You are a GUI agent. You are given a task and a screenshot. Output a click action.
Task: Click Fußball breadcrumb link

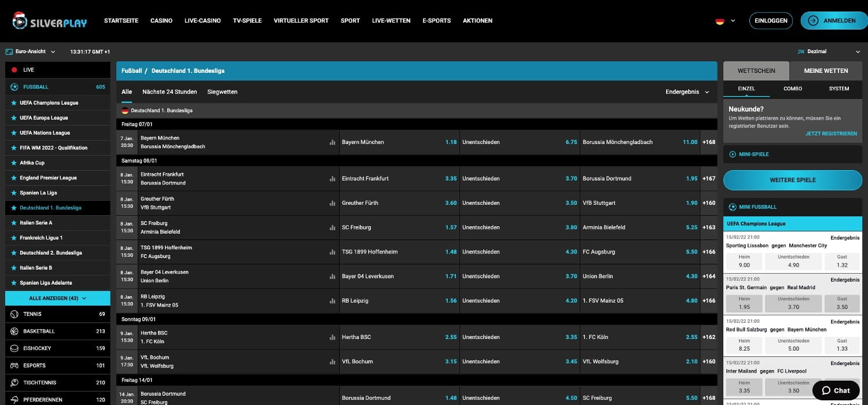pyautogui.click(x=131, y=71)
